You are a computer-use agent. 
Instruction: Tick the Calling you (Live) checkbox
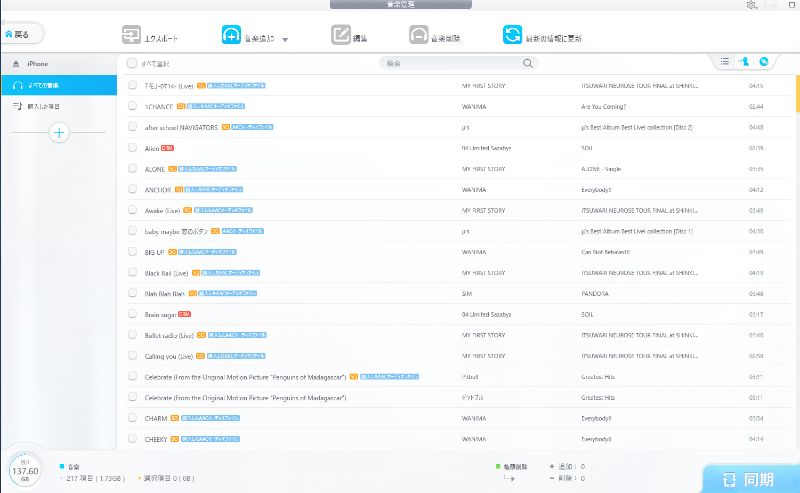click(133, 355)
